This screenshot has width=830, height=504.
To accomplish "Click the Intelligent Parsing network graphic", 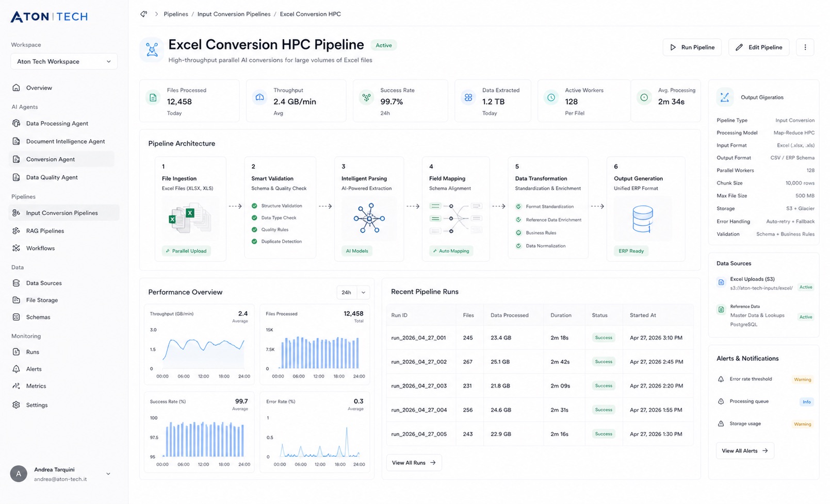I will pyautogui.click(x=369, y=218).
